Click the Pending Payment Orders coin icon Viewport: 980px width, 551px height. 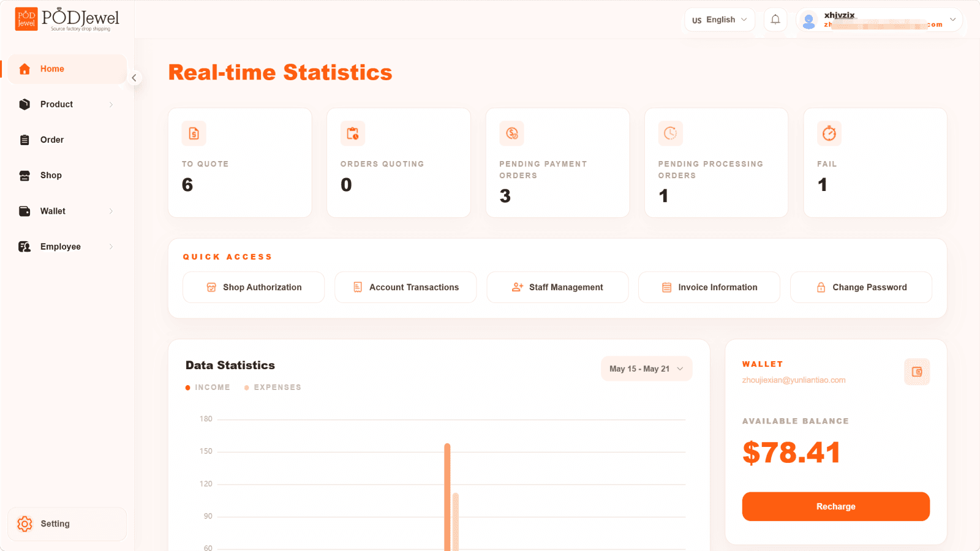point(511,133)
